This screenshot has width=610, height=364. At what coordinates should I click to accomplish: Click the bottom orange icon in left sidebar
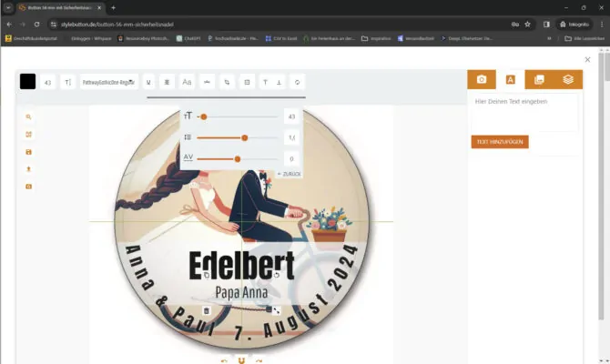pos(28,187)
